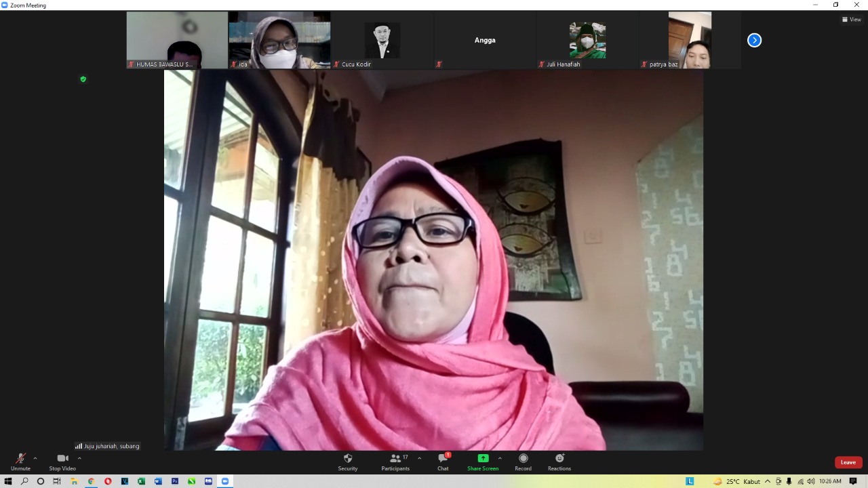The width and height of the screenshot is (868, 488).
Task: Expand the Share Screen options arrow
Action: coord(500,458)
